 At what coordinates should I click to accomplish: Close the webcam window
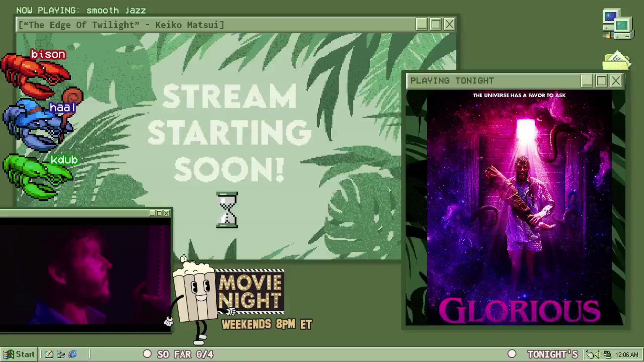pos(166,213)
